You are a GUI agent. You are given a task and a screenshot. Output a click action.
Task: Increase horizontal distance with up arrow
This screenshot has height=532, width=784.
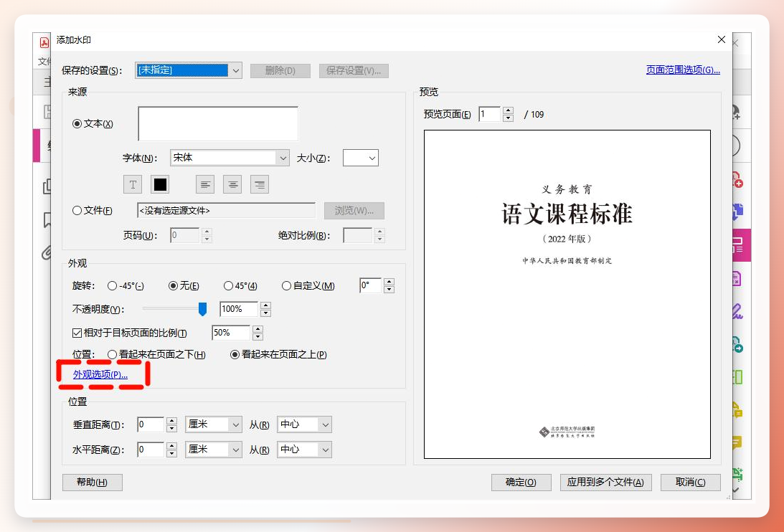171,445
